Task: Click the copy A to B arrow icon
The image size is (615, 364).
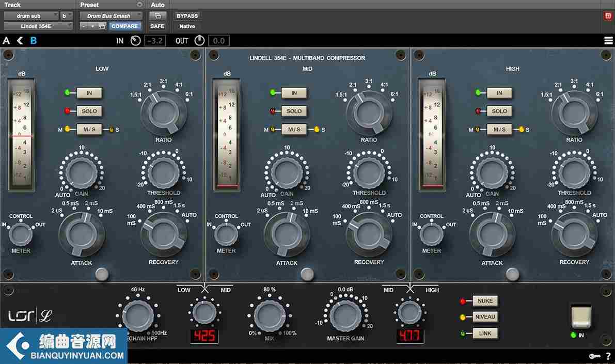Action: click(20, 40)
